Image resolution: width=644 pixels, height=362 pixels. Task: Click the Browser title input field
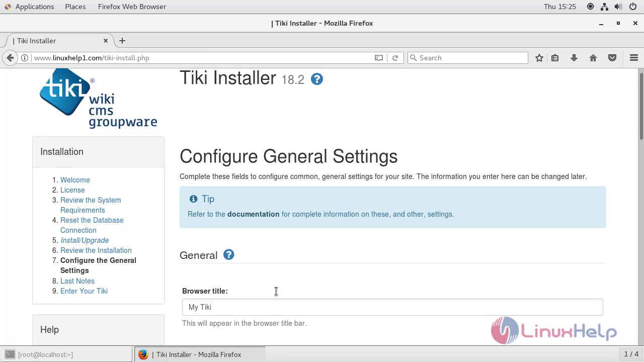pos(392,307)
